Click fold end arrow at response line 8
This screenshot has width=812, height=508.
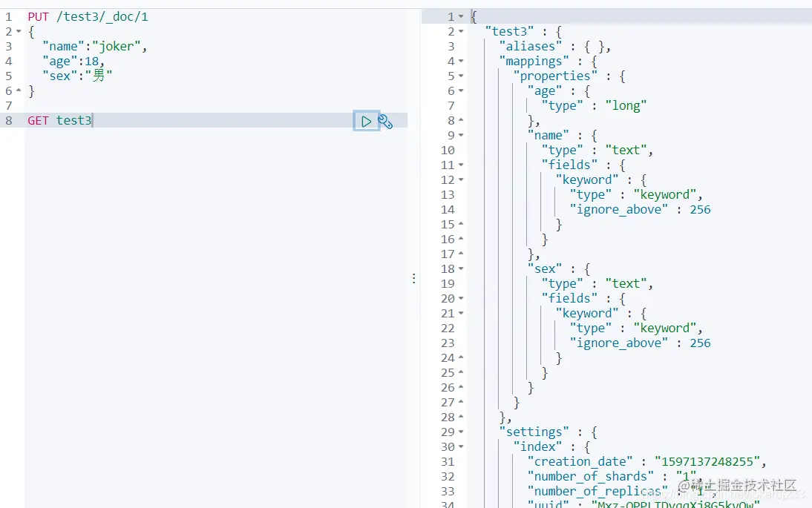(x=461, y=121)
